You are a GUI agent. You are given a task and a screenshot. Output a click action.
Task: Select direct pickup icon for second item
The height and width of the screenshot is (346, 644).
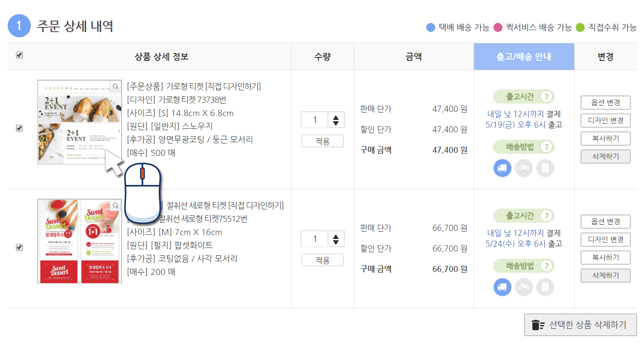coord(545,287)
